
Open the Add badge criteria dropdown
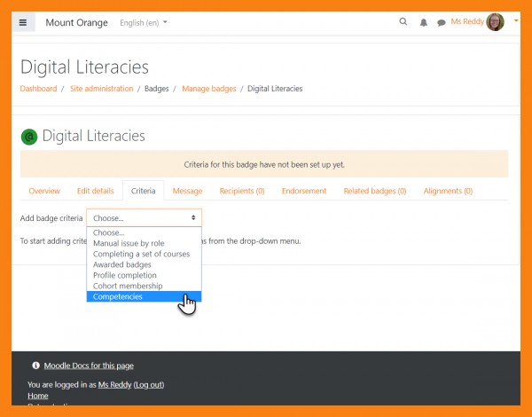coord(144,217)
